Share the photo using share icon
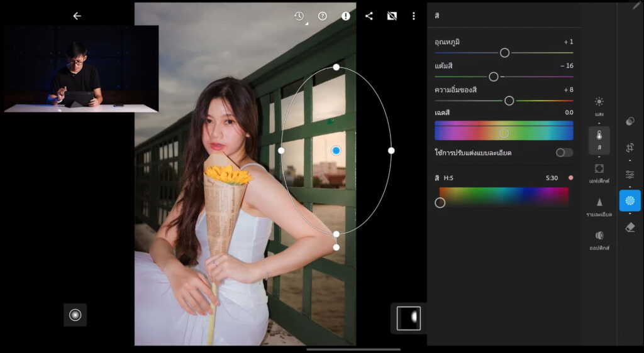This screenshot has width=644, height=353. 369,16
